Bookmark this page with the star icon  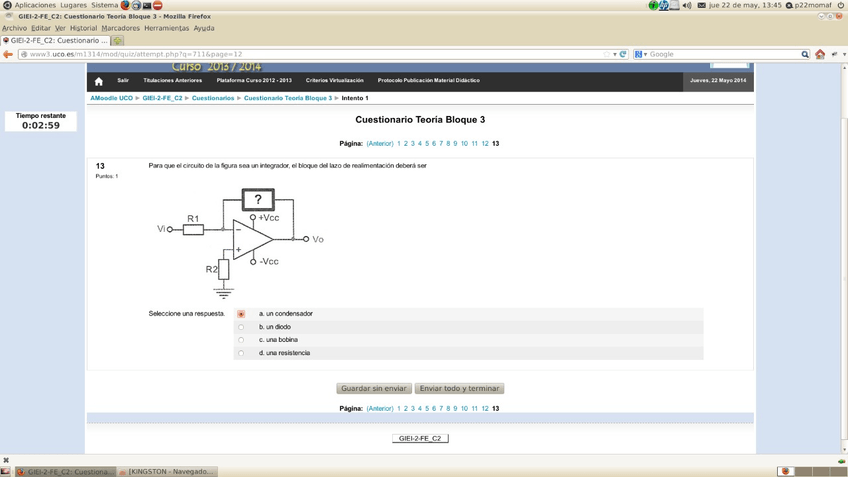[x=606, y=54]
